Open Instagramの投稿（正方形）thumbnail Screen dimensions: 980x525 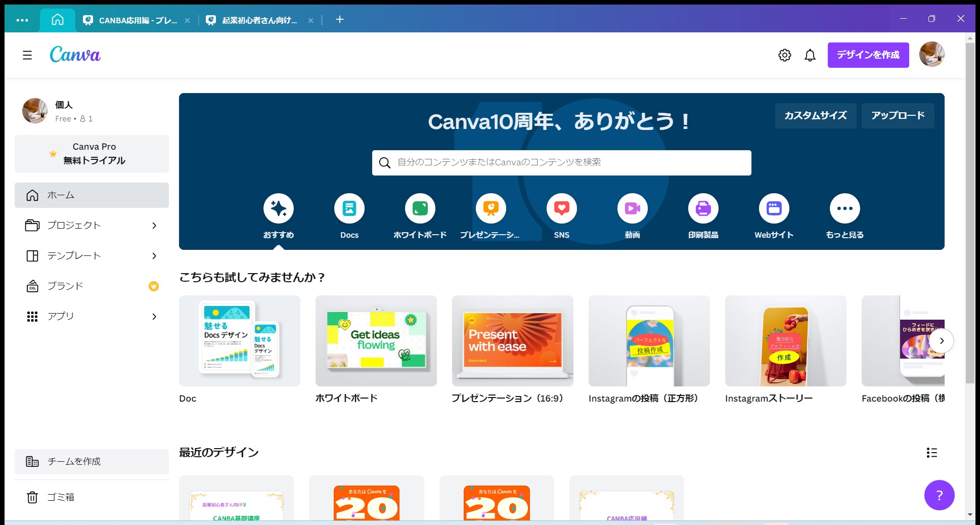[x=649, y=341]
